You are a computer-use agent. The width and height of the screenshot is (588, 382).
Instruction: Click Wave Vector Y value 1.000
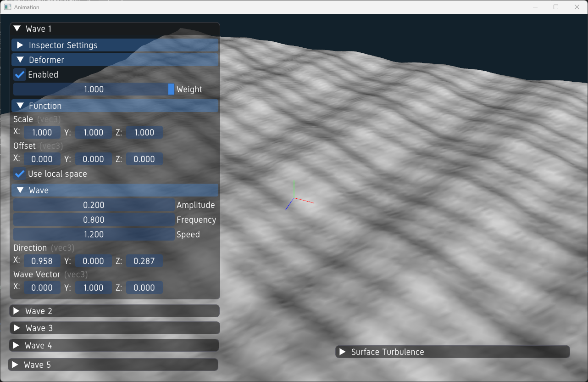click(94, 287)
